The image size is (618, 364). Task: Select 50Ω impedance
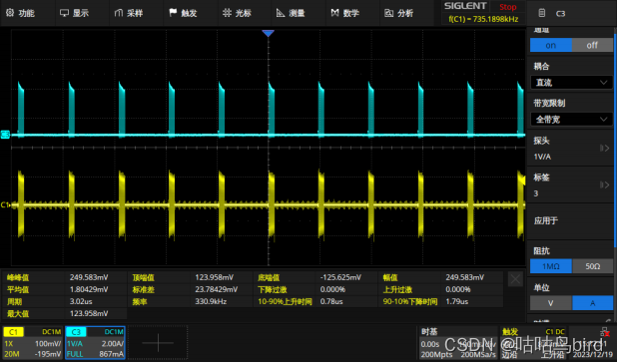click(x=592, y=266)
